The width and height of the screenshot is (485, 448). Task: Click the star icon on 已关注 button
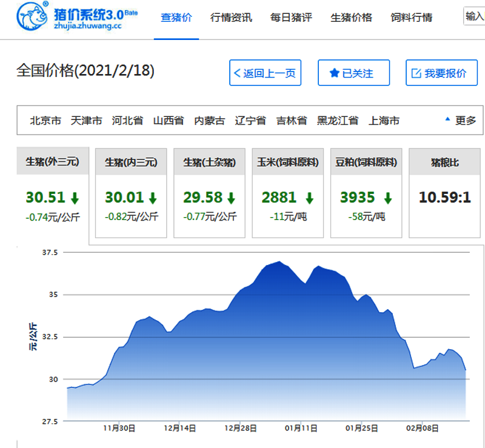click(x=335, y=73)
